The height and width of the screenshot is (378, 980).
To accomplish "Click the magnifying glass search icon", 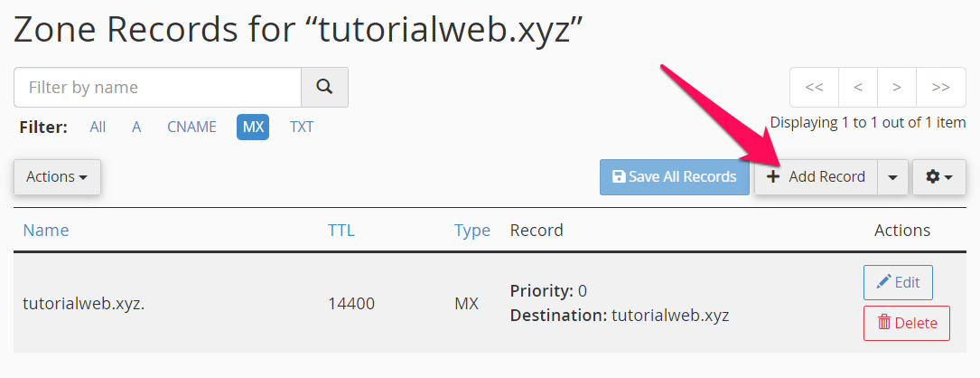I will tap(324, 87).
